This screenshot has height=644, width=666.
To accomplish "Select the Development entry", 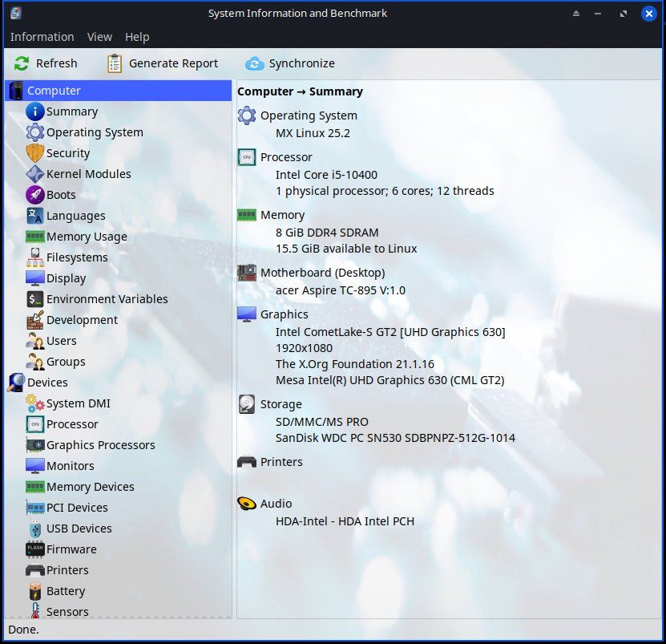I will [x=72, y=320].
